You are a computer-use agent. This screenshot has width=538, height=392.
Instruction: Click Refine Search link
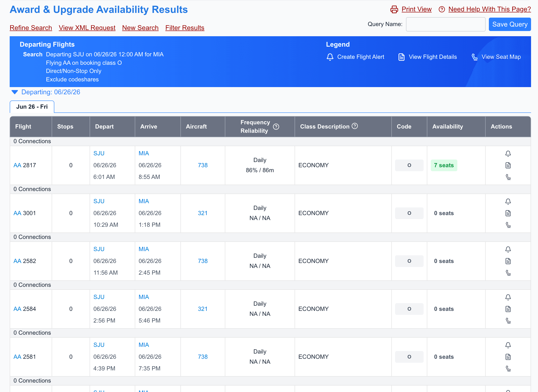tap(31, 28)
